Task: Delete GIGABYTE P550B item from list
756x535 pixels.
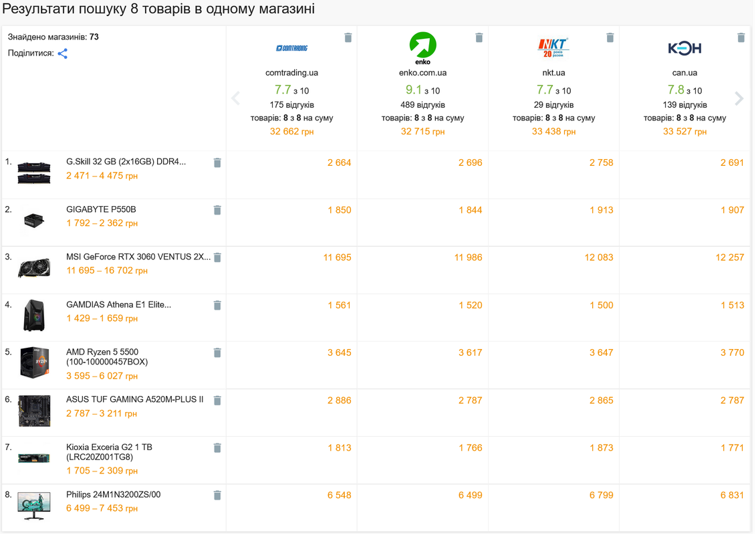Action: [x=217, y=211]
